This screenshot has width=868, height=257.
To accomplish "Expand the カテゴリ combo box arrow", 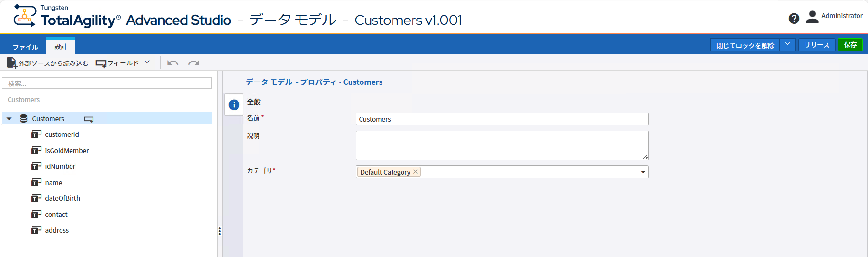I will pos(643,172).
